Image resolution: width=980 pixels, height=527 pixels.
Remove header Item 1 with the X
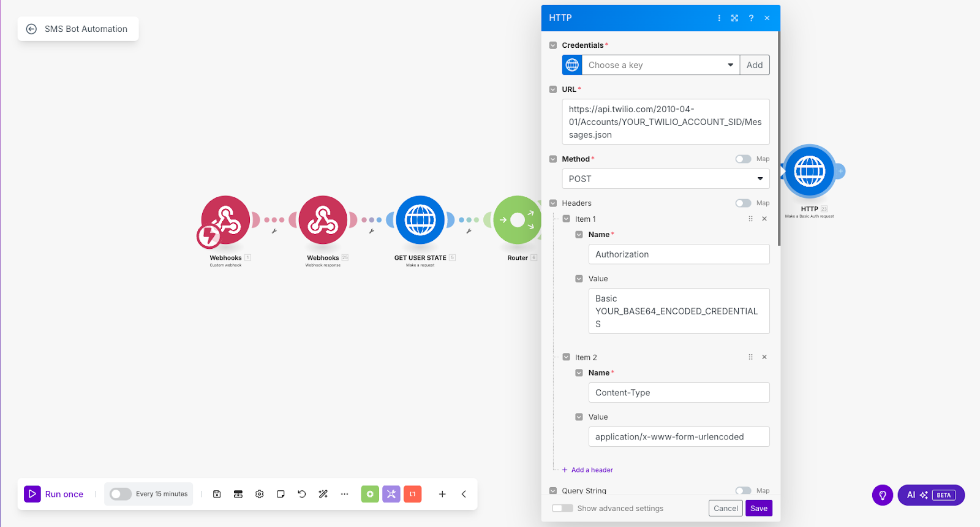pyautogui.click(x=764, y=219)
